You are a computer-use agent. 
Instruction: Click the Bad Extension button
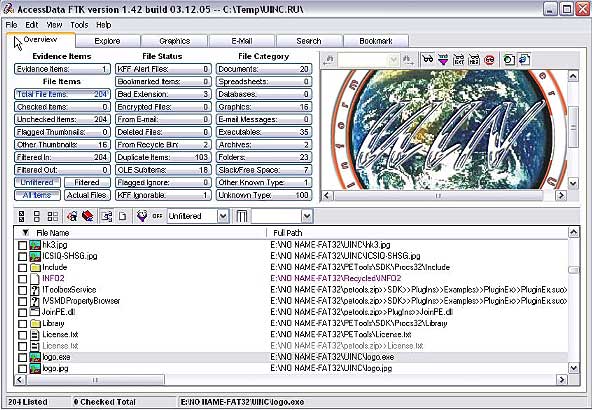pyautogui.click(x=163, y=94)
